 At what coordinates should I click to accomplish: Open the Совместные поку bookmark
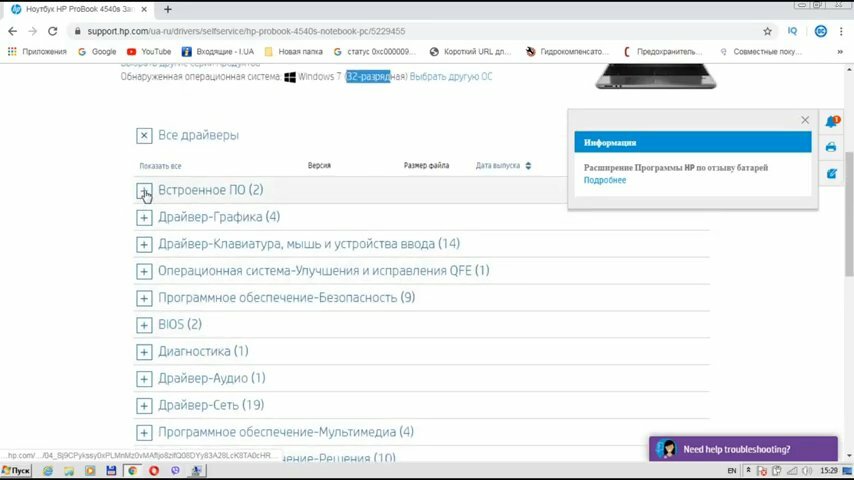point(761,52)
